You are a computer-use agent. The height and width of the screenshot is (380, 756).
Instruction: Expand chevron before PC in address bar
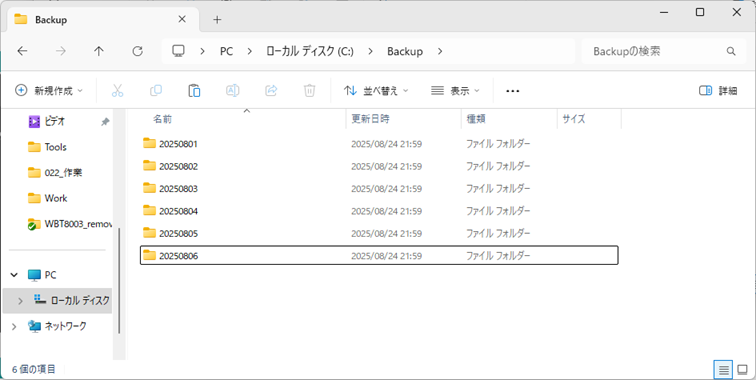pos(202,51)
